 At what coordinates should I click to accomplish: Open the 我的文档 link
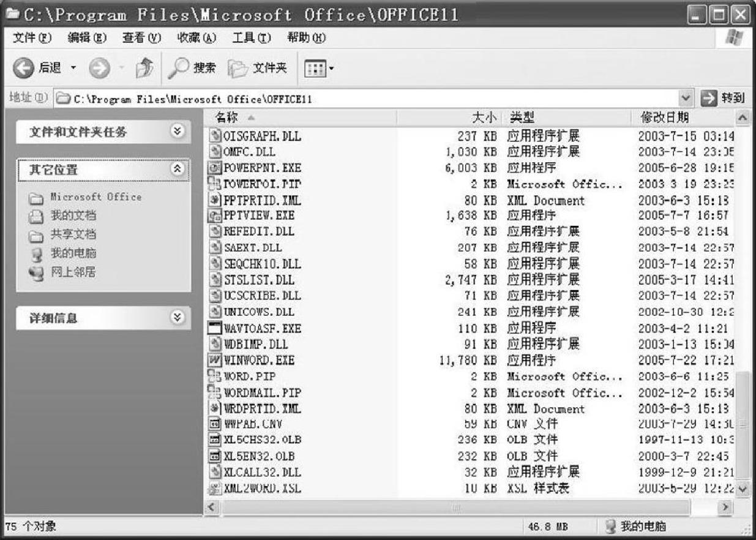point(73,216)
